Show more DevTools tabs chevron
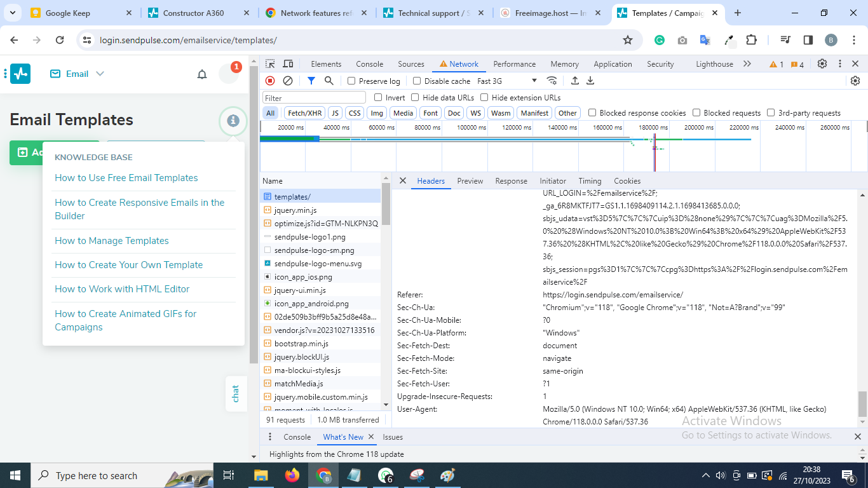 747,64
